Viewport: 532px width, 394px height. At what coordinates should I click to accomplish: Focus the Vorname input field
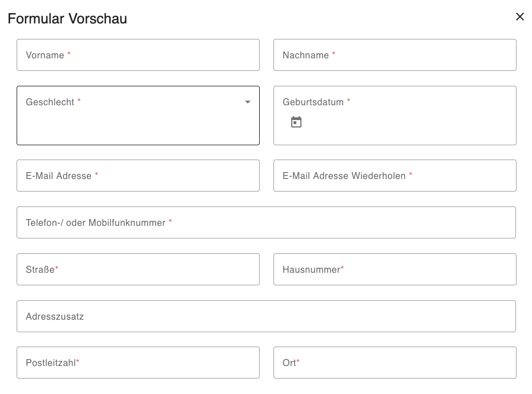[138, 55]
